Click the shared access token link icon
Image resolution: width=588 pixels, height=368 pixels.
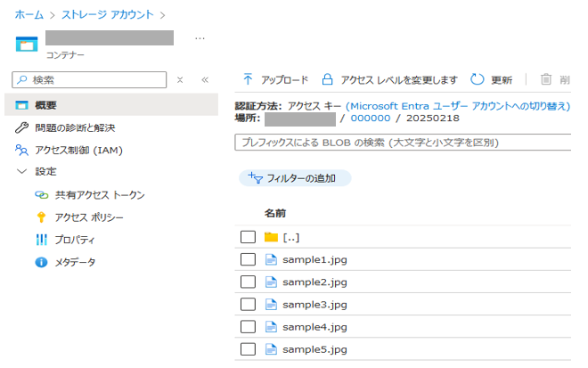point(42,195)
